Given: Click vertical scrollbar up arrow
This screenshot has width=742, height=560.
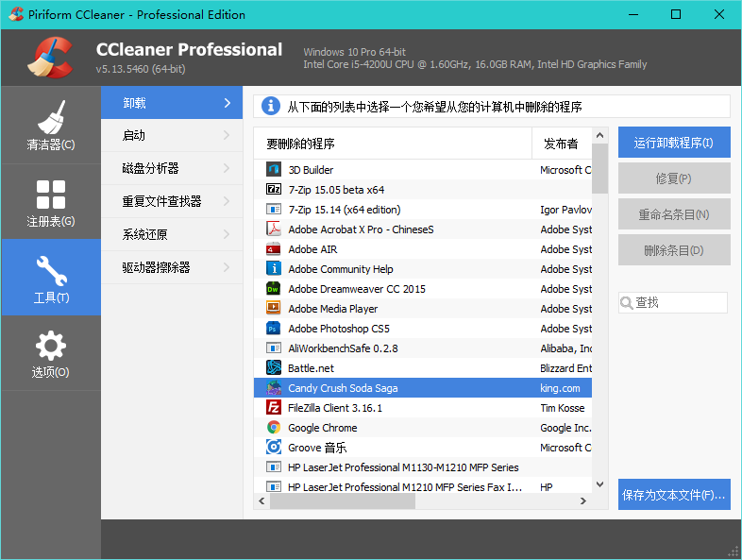Looking at the screenshot, I should point(599,135).
